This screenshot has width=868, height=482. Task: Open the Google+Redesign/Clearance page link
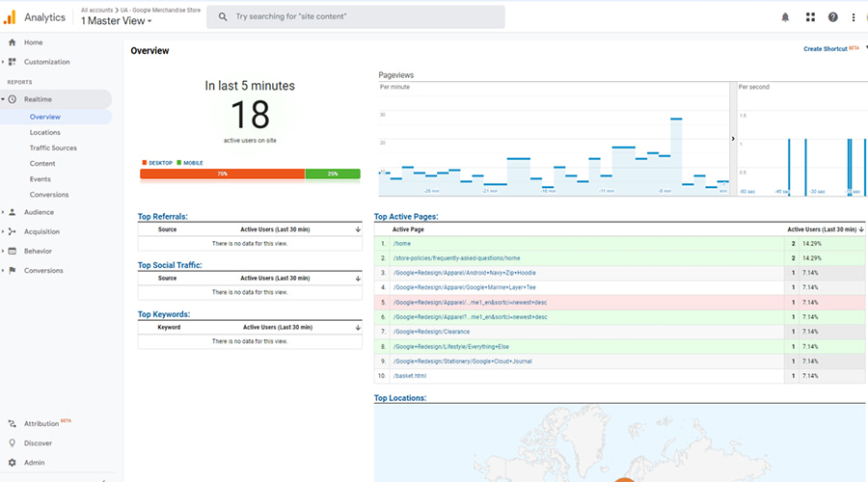click(x=431, y=332)
